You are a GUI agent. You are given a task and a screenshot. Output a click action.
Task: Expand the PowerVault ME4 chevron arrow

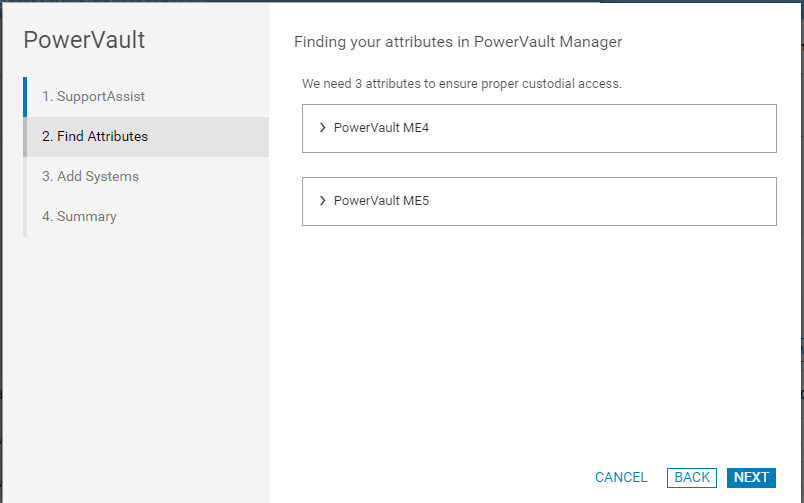click(x=322, y=128)
